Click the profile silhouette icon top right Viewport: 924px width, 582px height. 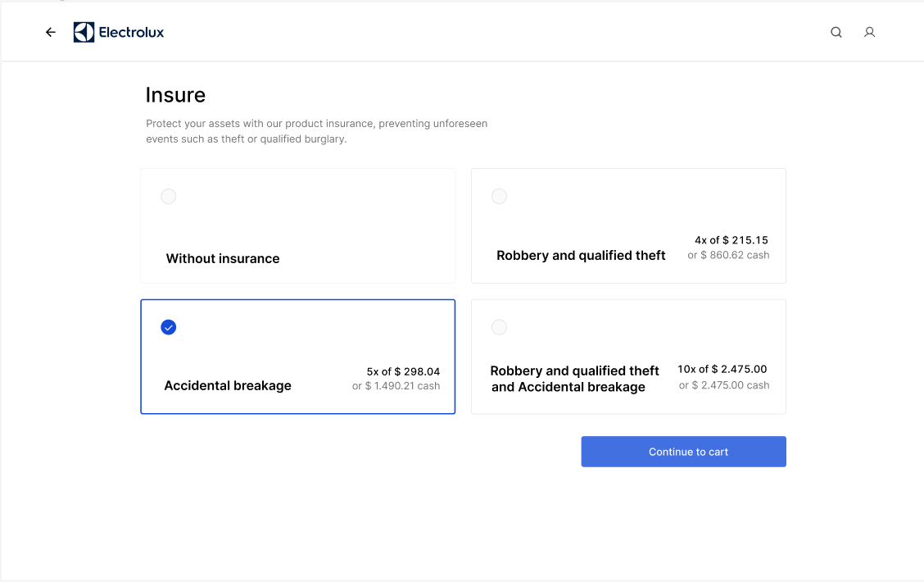pyautogui.click(x=869, y=32)
